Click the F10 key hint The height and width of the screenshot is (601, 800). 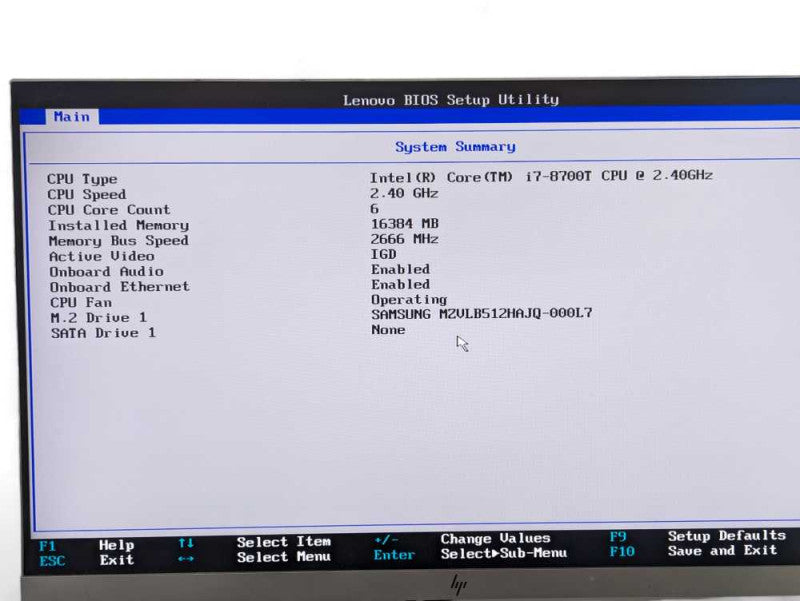click(622, 552)
